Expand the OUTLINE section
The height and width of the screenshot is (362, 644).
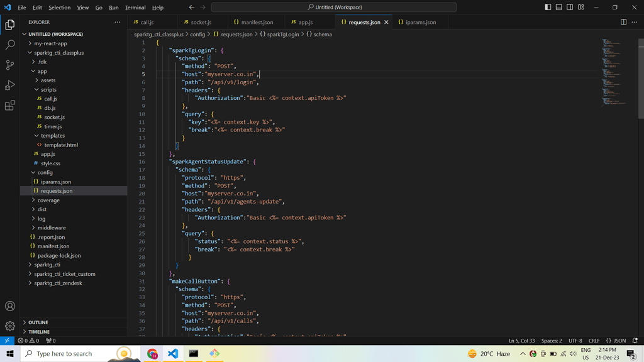click(x=38, y=322)
